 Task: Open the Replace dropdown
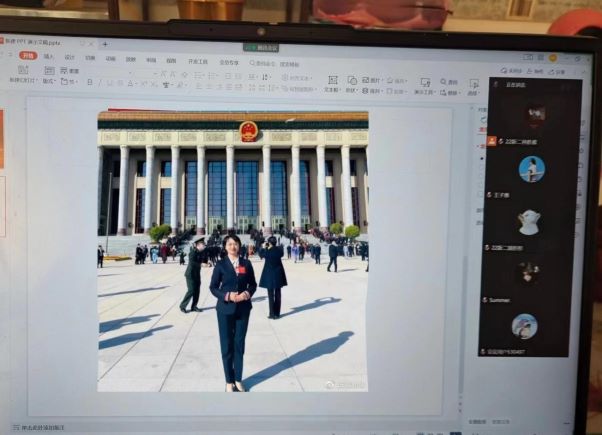[x=450, y=93]
